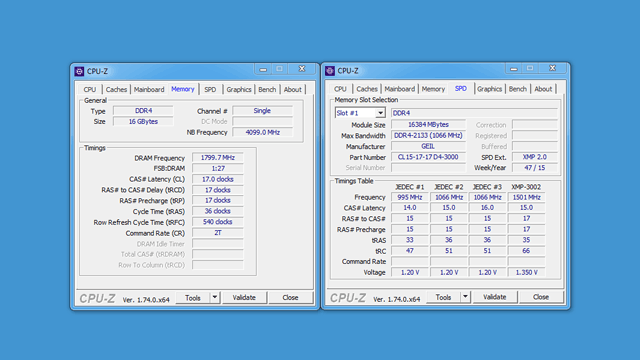Click the XMP-3002 tRAS 35 cell
The height and width of the screenshot is (360, 640).
click(527, 240)
